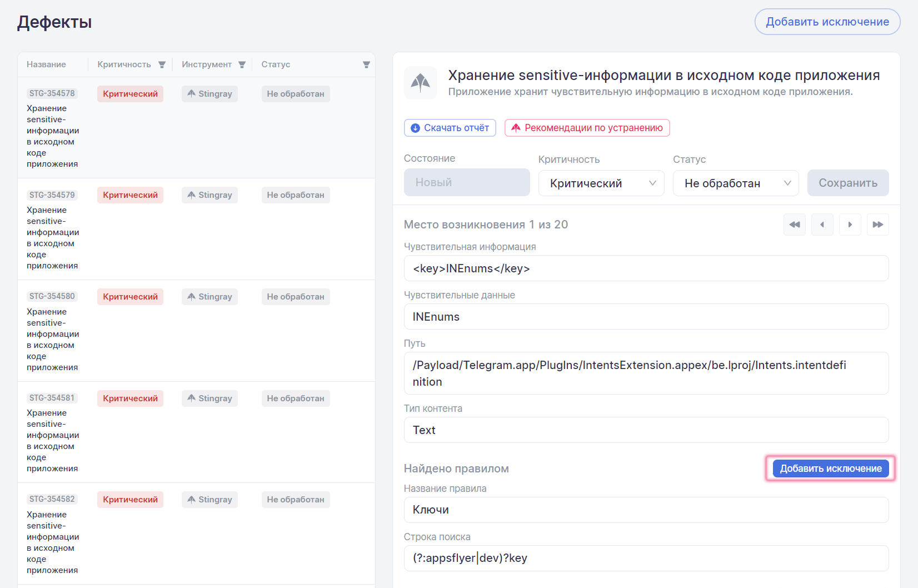Click the Строка поиска field

click(x=646, y=558)
